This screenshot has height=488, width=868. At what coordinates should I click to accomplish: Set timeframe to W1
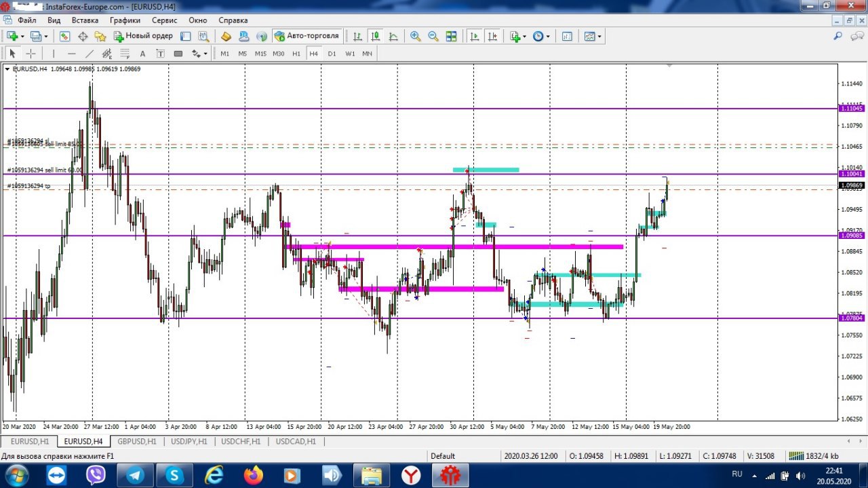349,54
